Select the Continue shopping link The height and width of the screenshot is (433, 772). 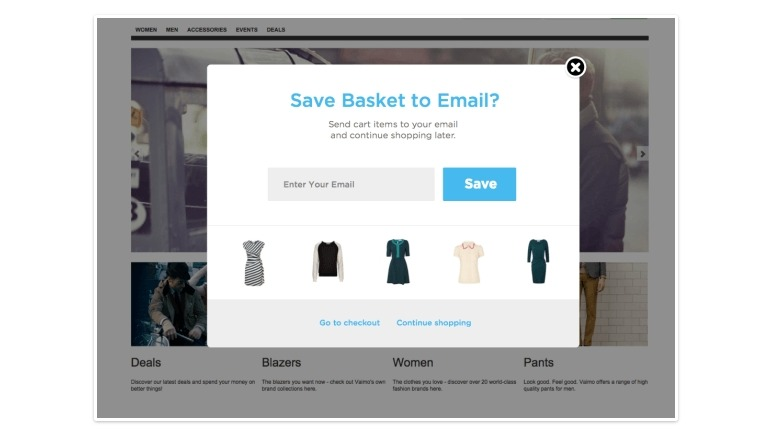coord(434,323)
